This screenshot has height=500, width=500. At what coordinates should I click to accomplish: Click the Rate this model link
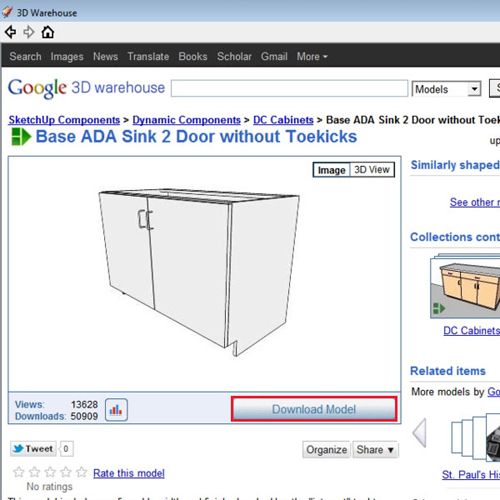pos(129,473)
